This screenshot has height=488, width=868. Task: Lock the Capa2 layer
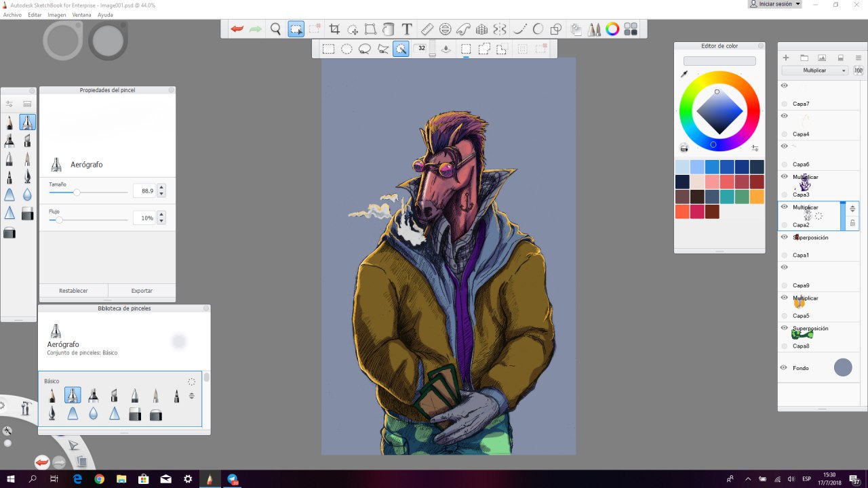(x=852, y=223)
